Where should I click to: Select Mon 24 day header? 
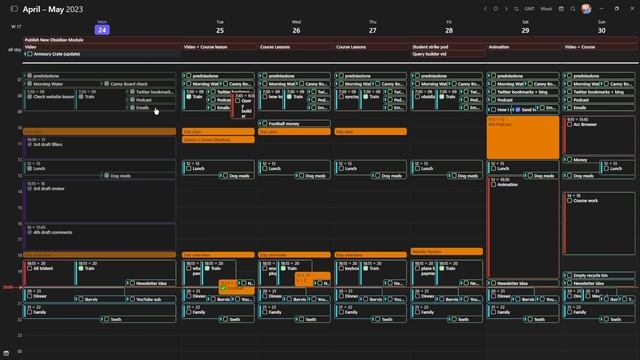coord(102,27)
